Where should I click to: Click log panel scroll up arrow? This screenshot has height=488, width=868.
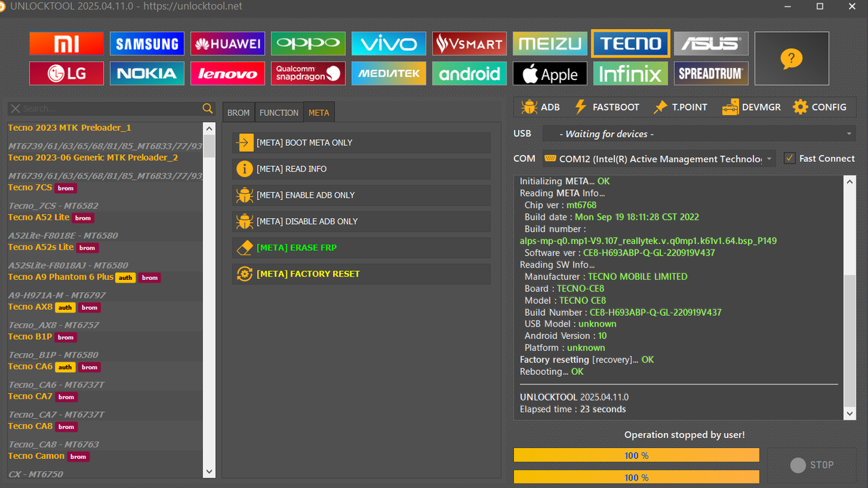pos(850,182)
